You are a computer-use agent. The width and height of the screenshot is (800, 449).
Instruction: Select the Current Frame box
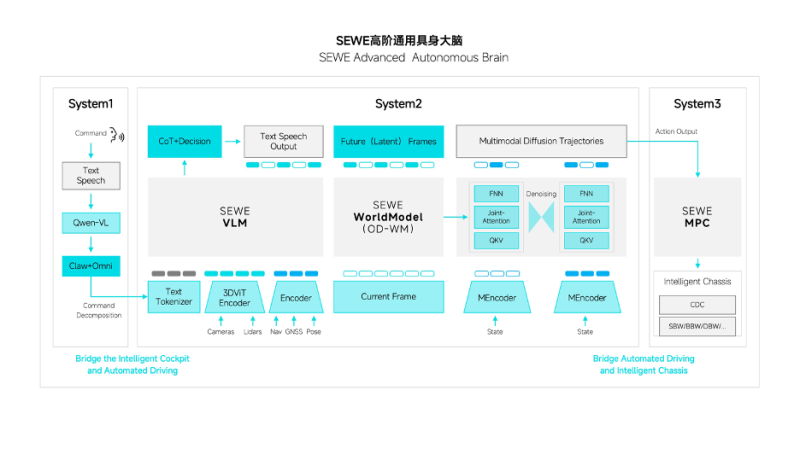[x=388, y=296]
